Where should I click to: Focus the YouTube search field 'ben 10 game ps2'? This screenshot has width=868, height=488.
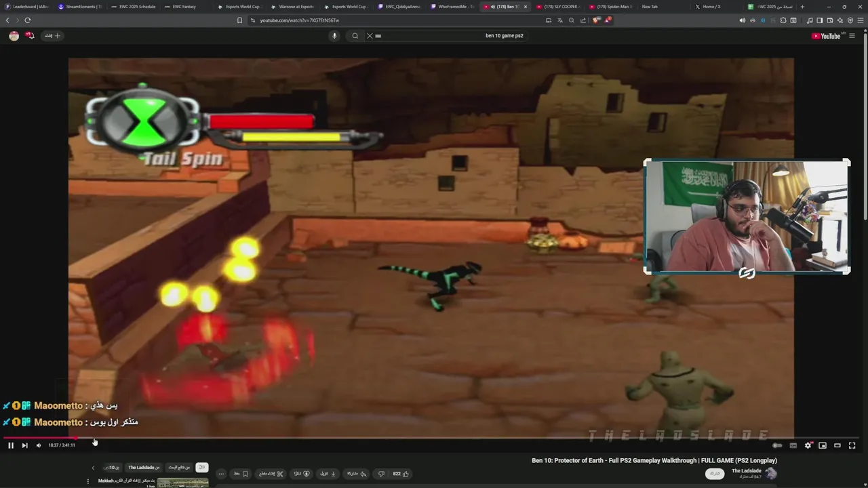448,36
